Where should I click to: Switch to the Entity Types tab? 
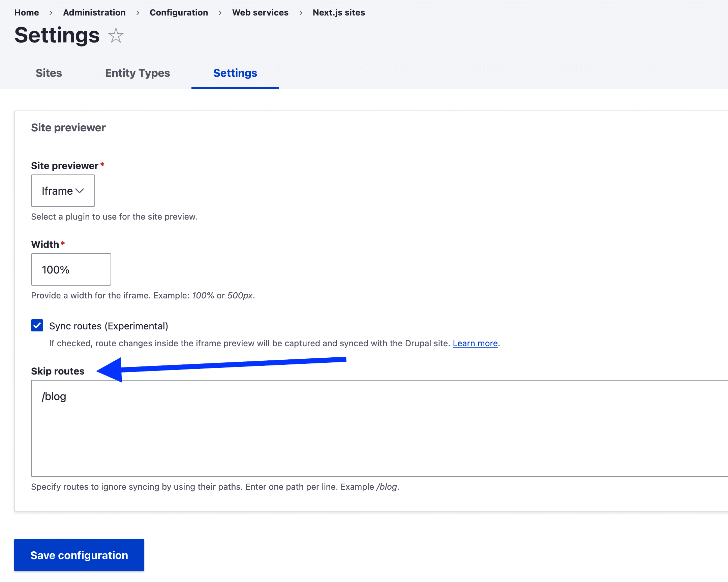(x=138, y=73)
